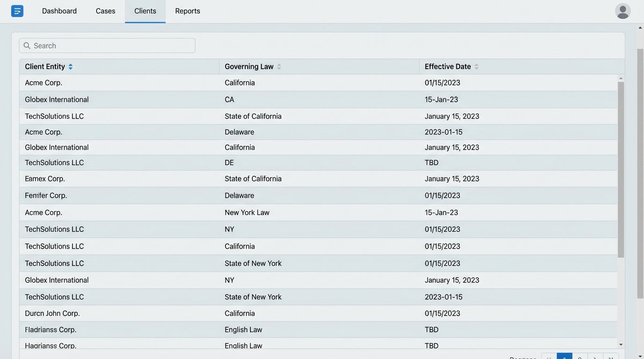
Task: Click the table's vertical scrollbar
Action: (x=622, y=168)
